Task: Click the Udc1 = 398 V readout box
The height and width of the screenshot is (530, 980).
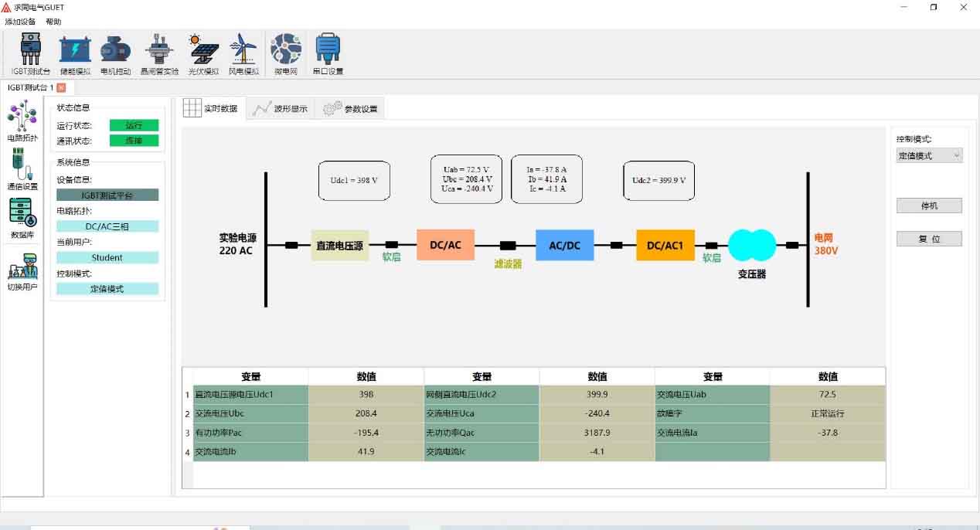Action: [x=354, y=181]
